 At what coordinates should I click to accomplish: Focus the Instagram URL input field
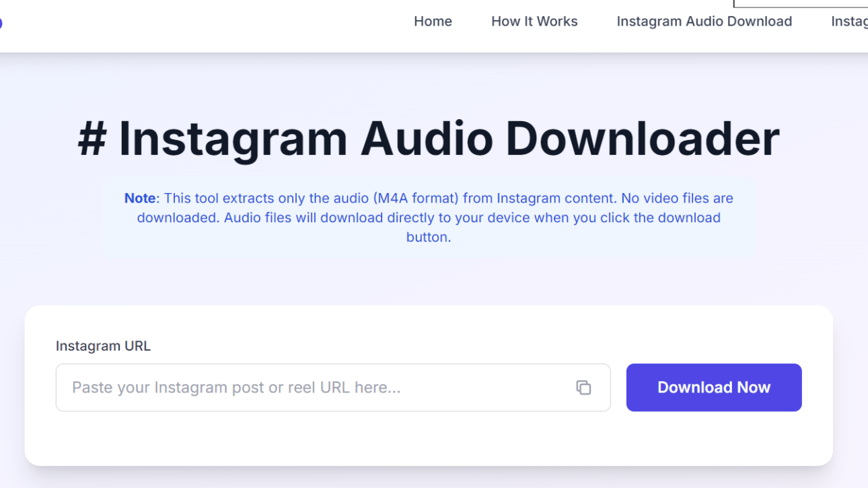[x=333, y=388]
